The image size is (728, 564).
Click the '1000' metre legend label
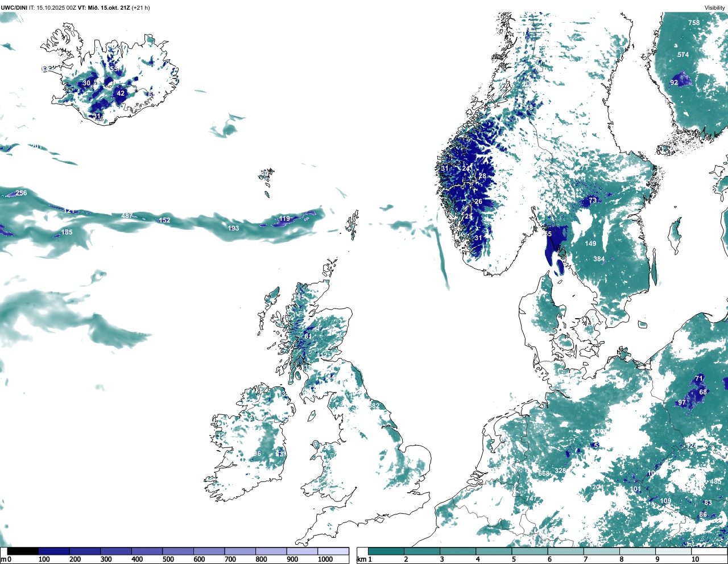pyautogui.click(x=325, y=559)
